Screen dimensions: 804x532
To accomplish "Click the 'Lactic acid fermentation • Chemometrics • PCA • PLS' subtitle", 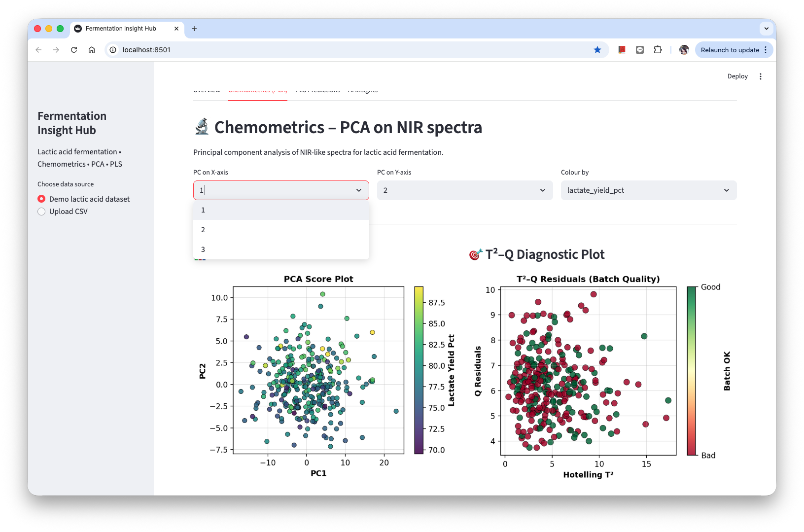I will [80, 158].
